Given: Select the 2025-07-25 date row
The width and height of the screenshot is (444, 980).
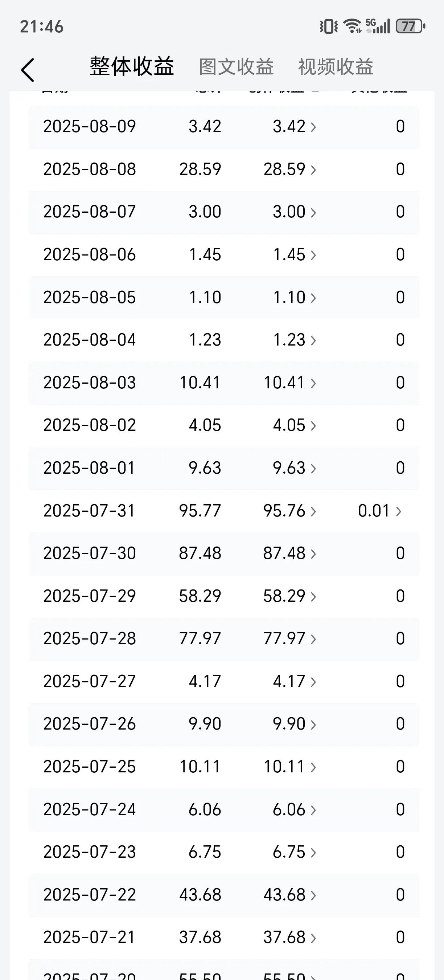Looking at the screenshot, I should pos(224,767).
